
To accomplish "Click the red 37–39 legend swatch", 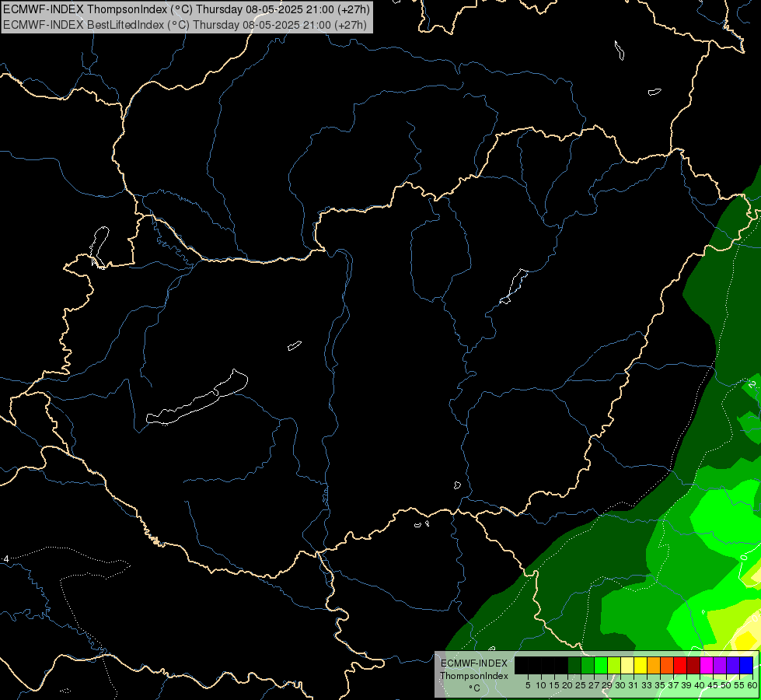I will pos(680,665).
